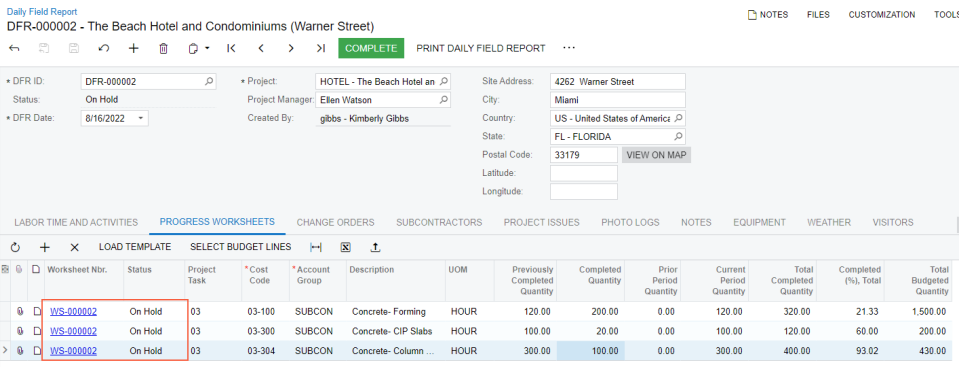This screenshot has width=962, height=374.
Task: Click SELECT BUDGET LINES
Action: tap(240, 247)
